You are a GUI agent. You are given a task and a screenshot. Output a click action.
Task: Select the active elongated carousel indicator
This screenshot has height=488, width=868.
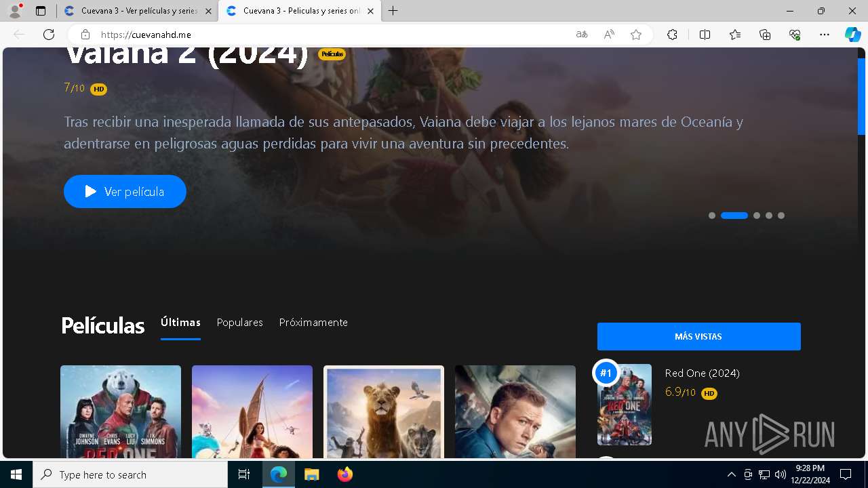tap(734, 216)
